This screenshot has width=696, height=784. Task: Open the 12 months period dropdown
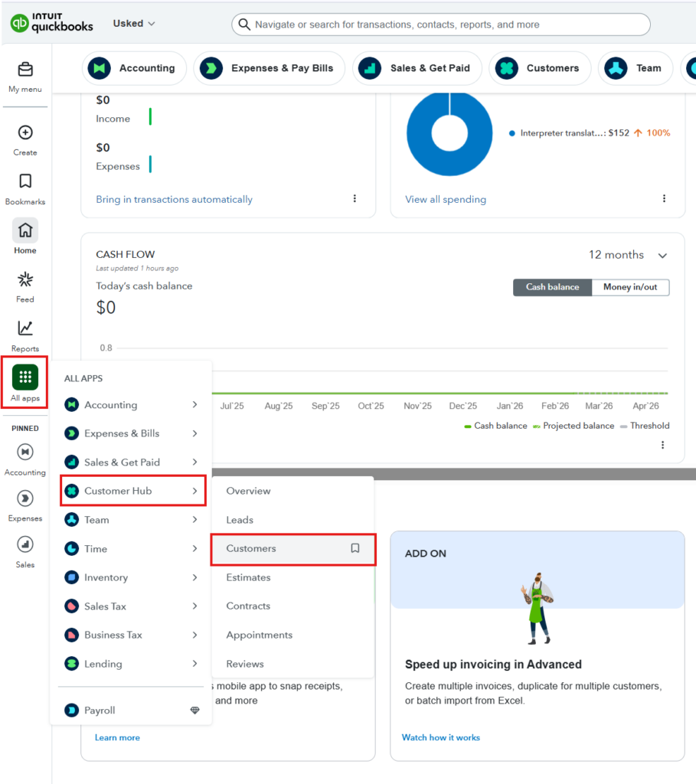point(628,255)
